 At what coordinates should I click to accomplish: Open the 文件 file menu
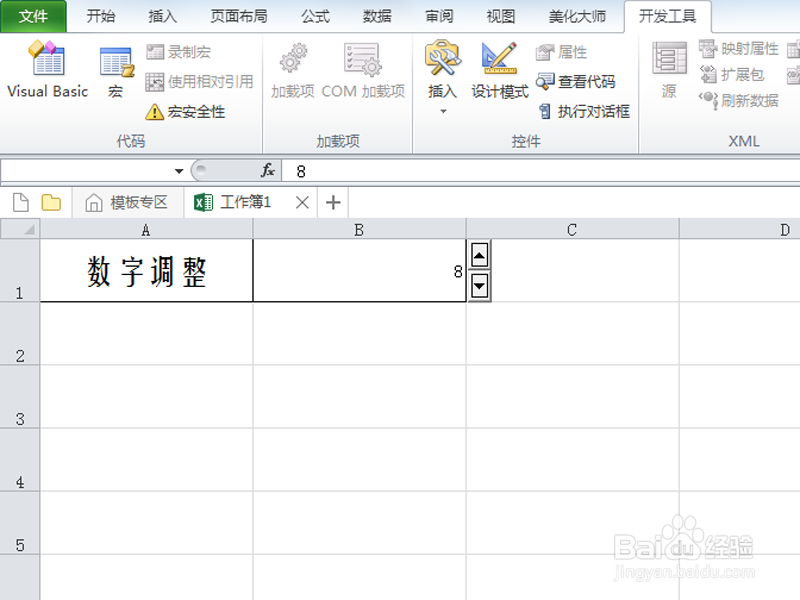[x=33, y=16]
